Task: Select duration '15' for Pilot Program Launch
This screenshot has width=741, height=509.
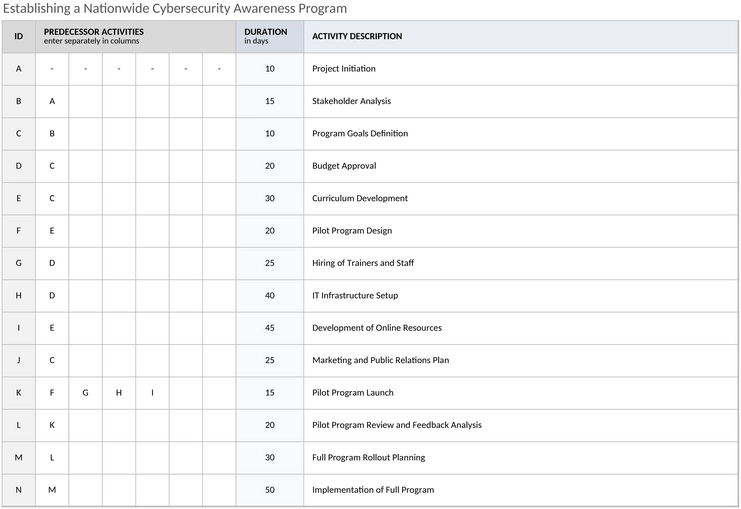Action: pyautogui.click(x=270, y=393)
